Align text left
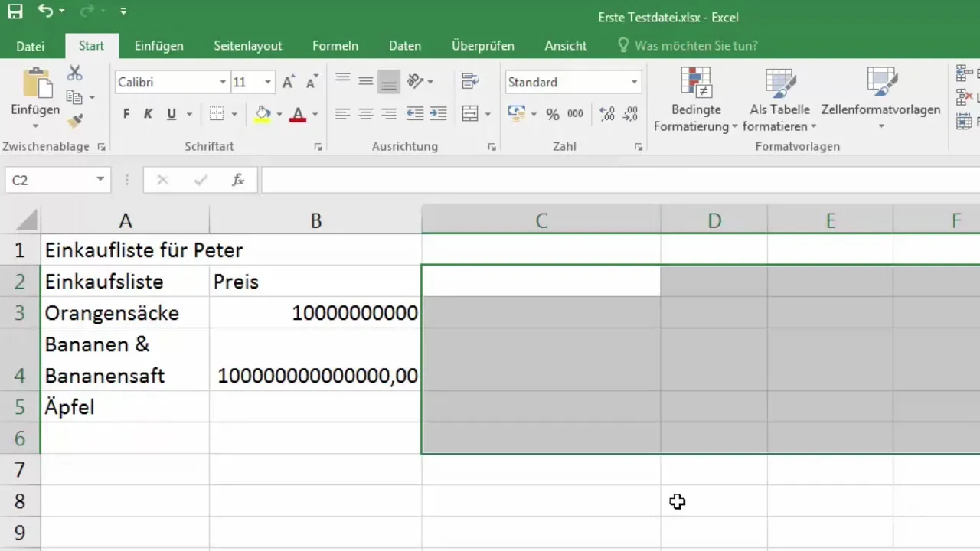 point(343,114)
